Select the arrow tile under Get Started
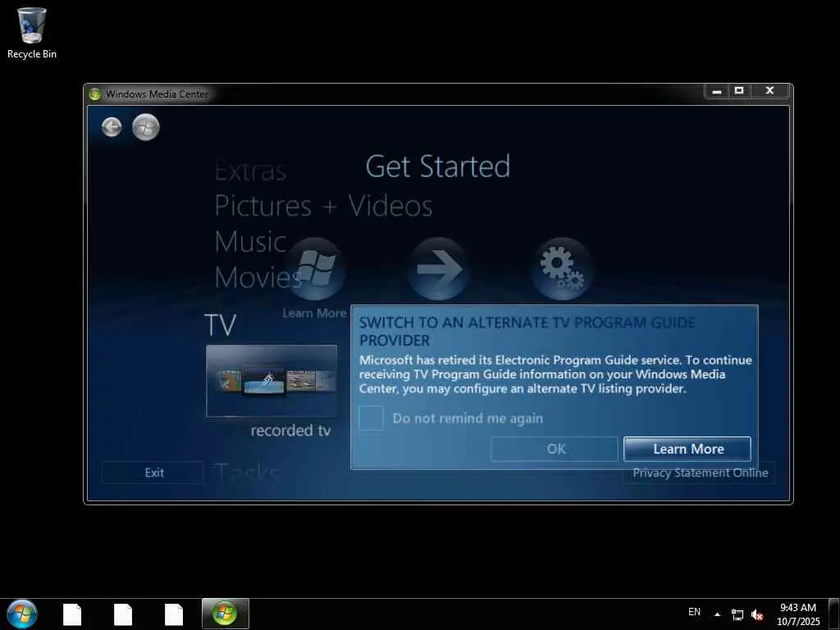 pyautogui.click(x=438, y=268)
